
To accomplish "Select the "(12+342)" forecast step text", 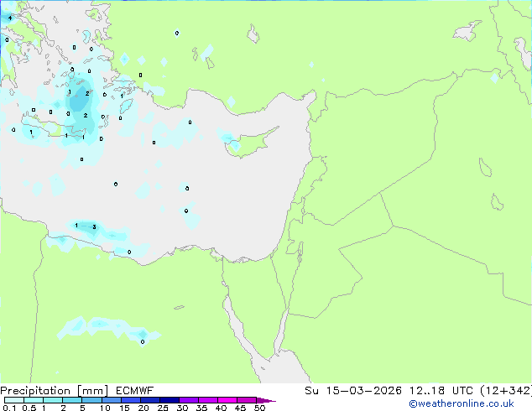I will (x=506, y=391).
